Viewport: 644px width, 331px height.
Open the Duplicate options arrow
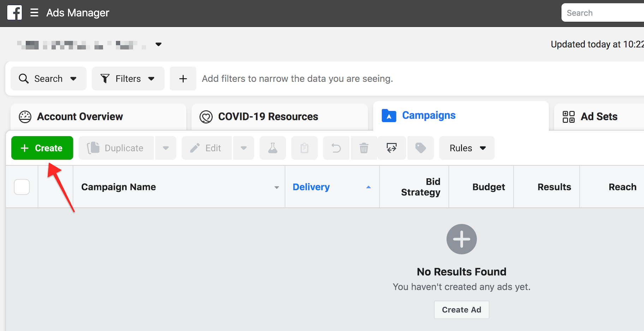tap(166, 148)
